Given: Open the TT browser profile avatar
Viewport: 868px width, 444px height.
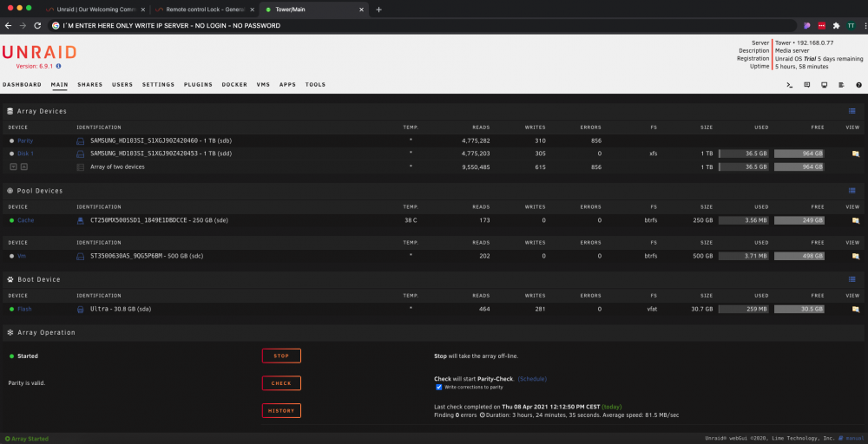Looking at the screenshot, I should point(851,25).
